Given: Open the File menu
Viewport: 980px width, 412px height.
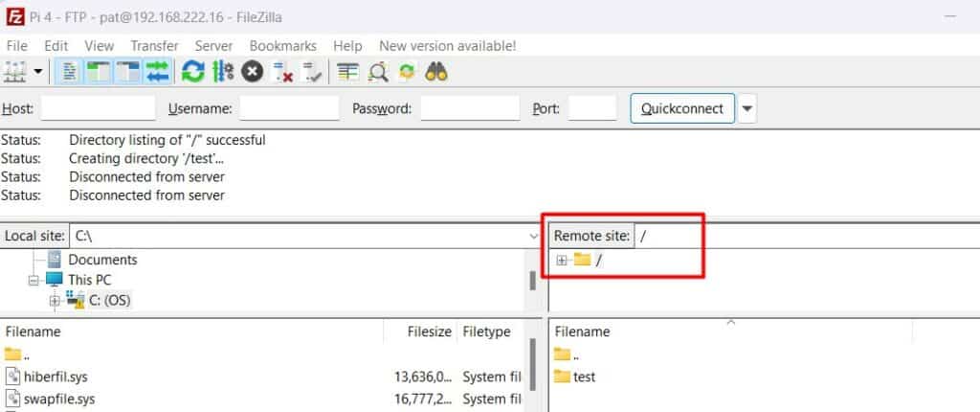Looking at the screenshot, I should (17, 46).
